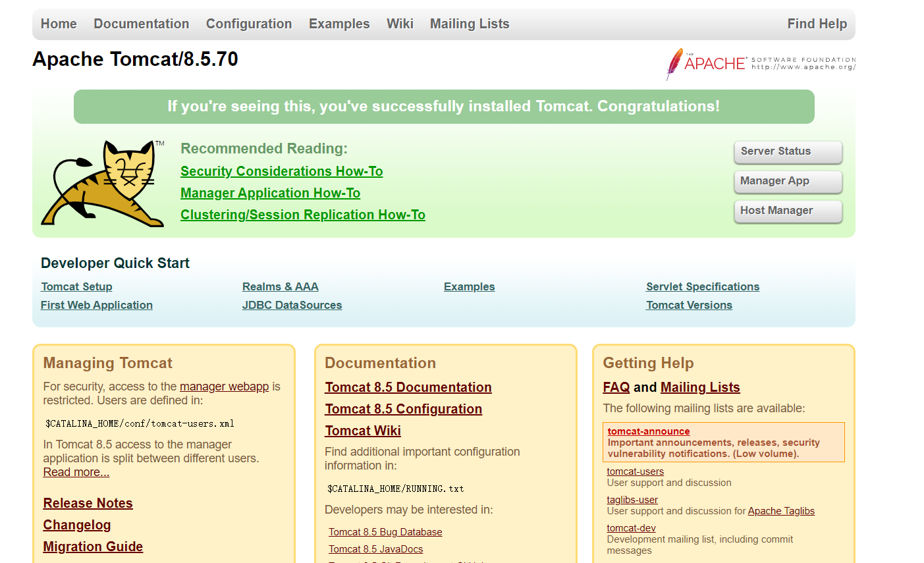The image size is (924, 563).
Task: Click the Server Status button
Action: (x=788, y=151)
